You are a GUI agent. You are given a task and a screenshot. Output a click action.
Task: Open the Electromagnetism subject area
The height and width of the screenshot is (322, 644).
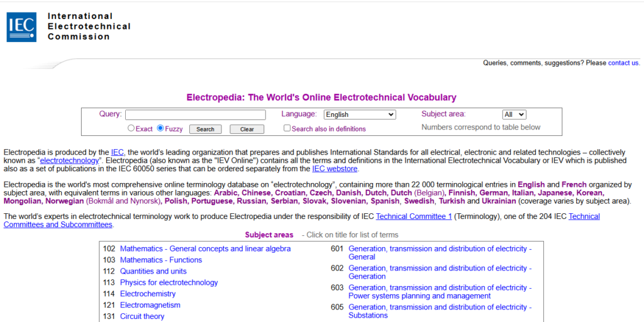tap(150, 305)
